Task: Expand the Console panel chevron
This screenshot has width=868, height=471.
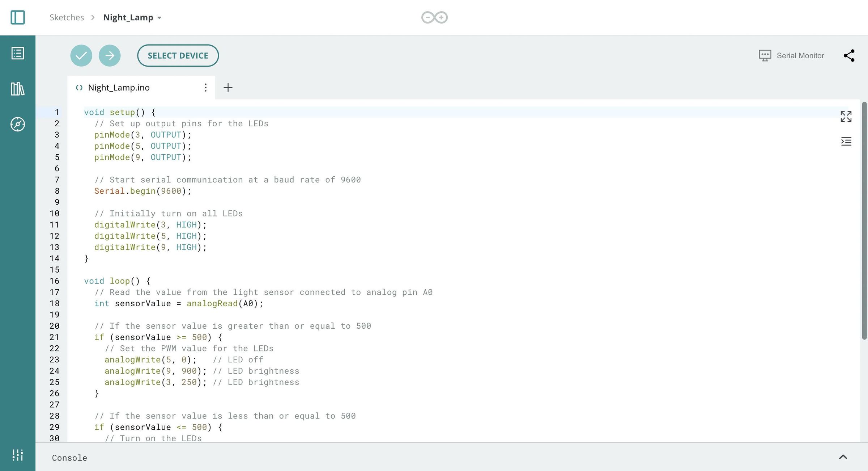Action: pyautogui.click(x=843, y=457)
